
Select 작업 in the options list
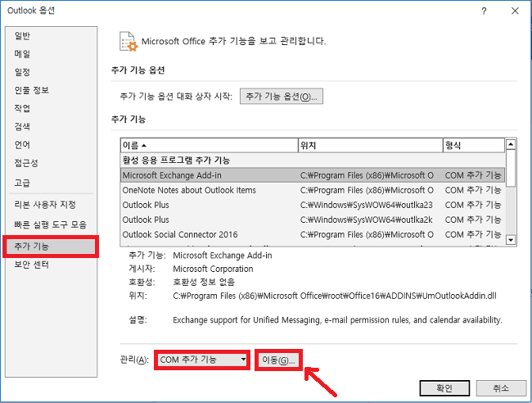pos(22,108)
